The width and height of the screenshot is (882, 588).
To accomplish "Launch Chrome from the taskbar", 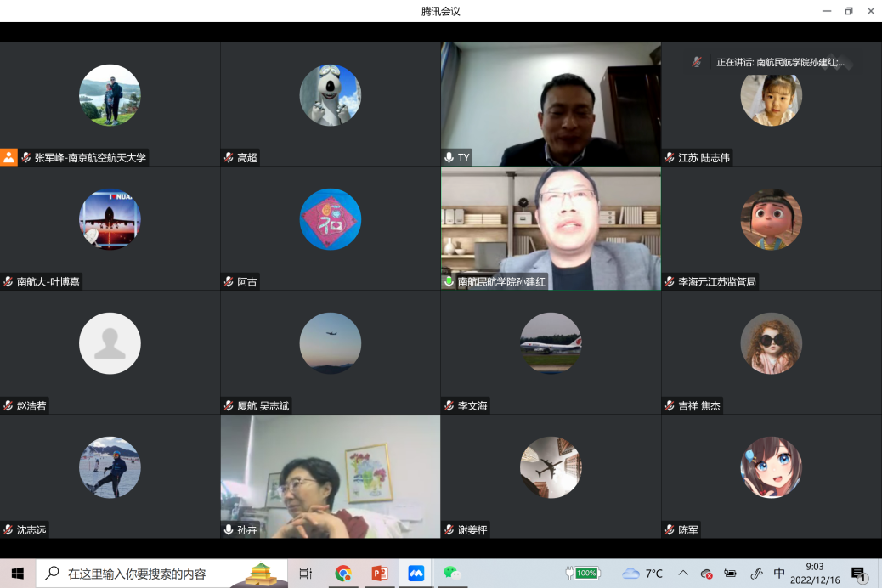I will point(343,574).
